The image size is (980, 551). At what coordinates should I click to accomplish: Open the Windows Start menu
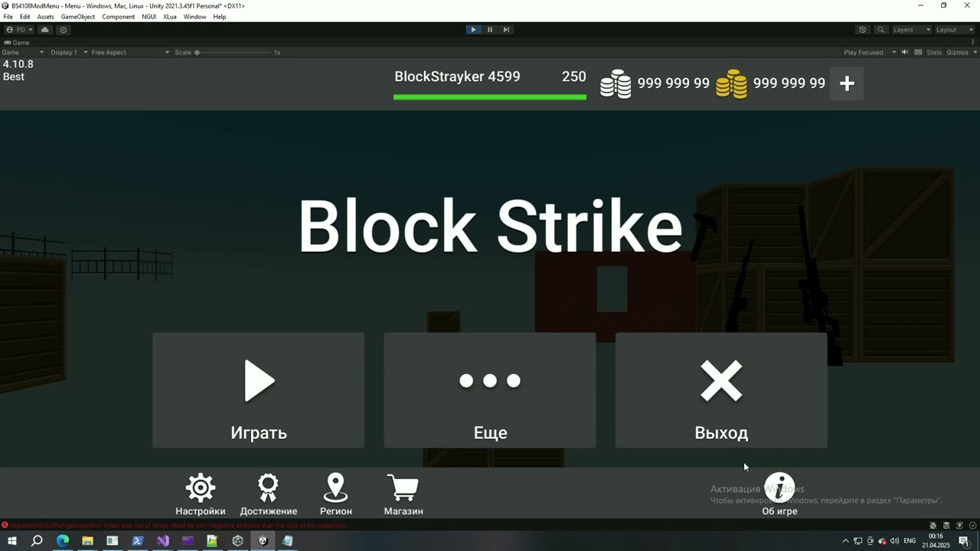[11, 541]
